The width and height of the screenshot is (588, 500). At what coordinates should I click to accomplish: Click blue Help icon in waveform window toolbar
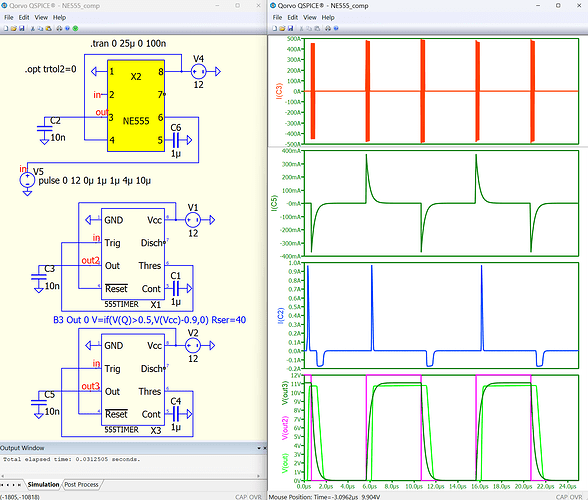click(336, 29)
